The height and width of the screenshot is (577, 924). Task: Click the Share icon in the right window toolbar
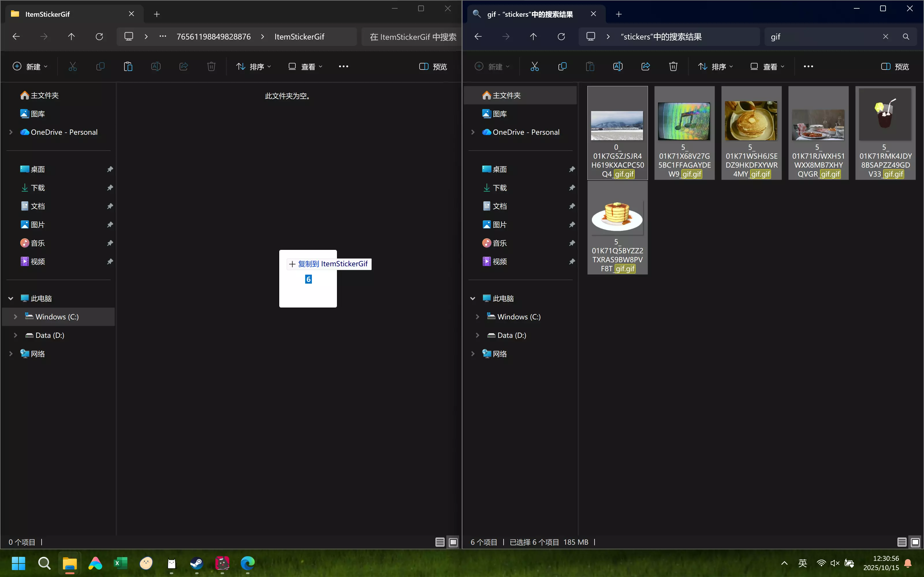pos(645,66)
